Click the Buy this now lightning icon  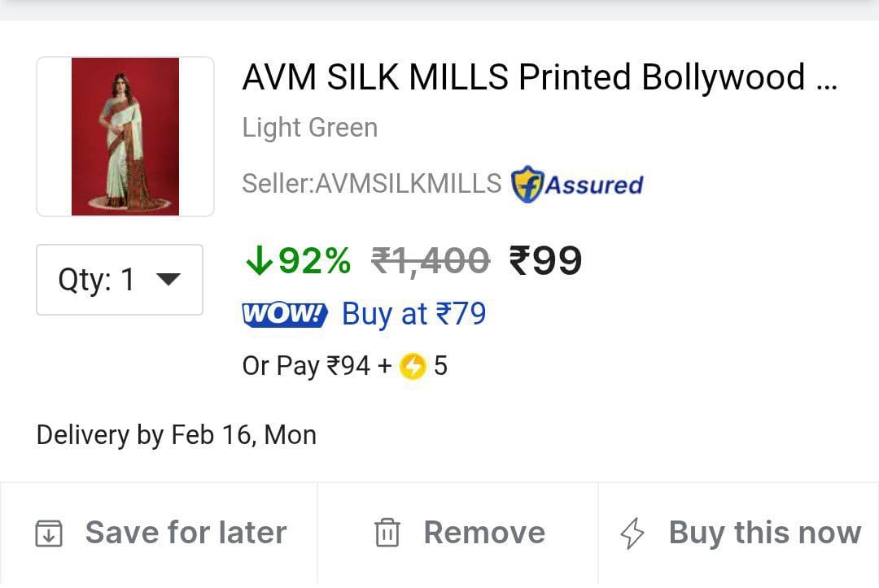632,534
